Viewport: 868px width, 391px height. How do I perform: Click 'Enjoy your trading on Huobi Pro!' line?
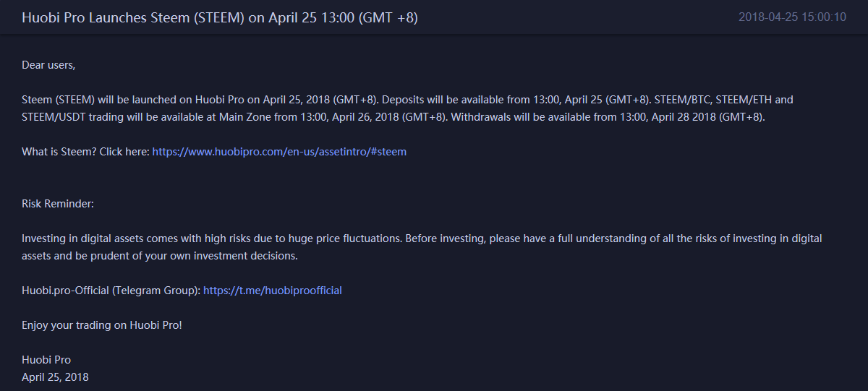point(102,325)
